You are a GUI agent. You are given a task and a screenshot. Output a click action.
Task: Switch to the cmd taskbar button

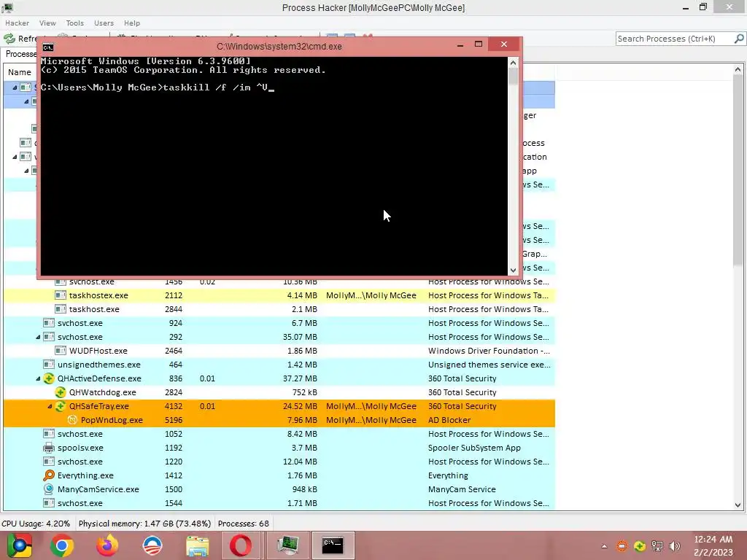333,545
